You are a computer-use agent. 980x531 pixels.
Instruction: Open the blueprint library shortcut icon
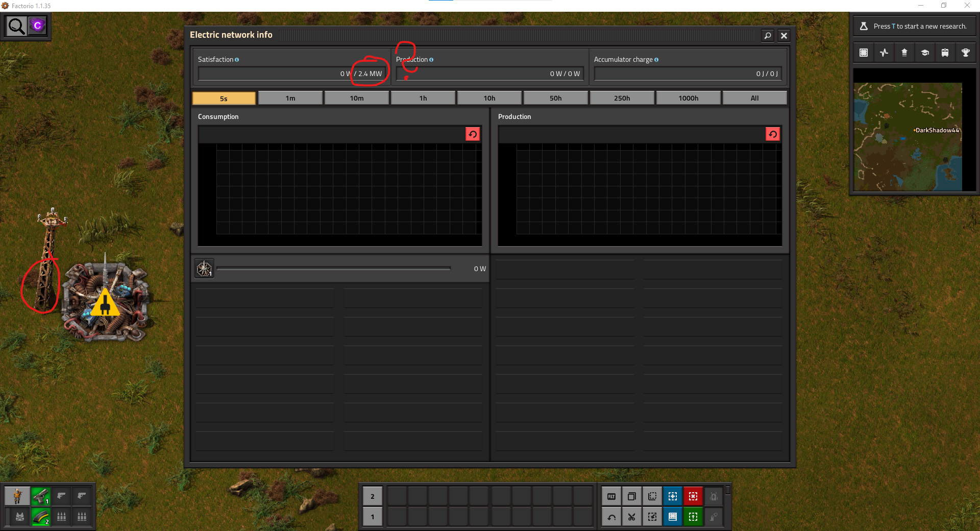coord(864,53)
